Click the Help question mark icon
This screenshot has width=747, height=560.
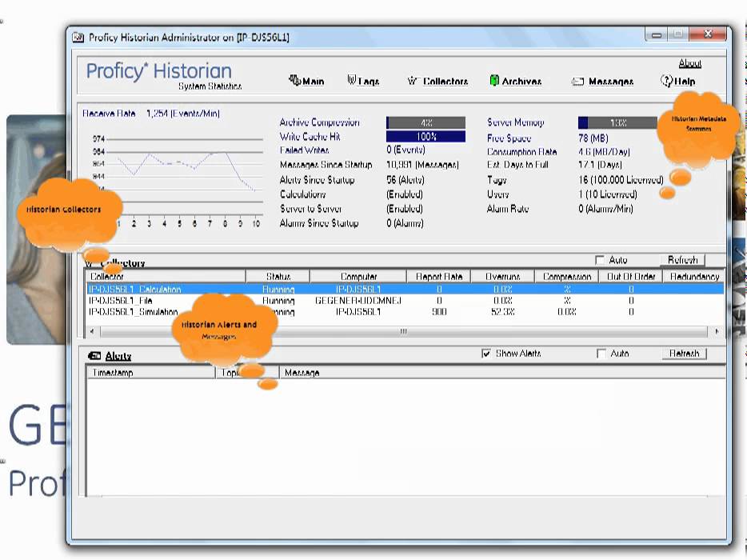(x=666, y=81)
